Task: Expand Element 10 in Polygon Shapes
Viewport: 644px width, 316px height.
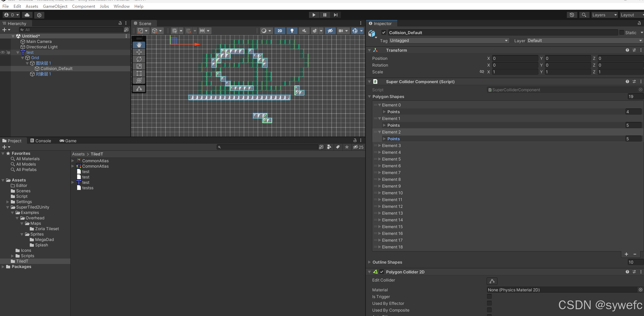Action: tap(380, 193)
